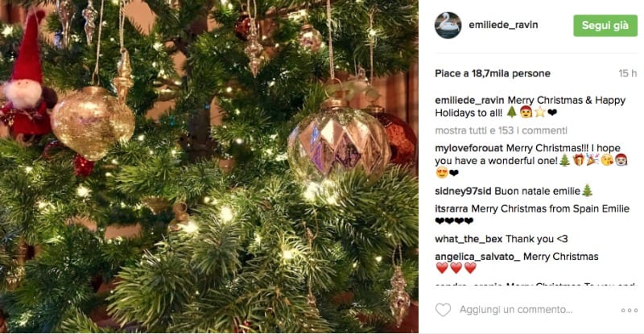The width and height of the screenshot is (644, 334).
Task: Open the three-dot options menu
Action: click(629, 310)
